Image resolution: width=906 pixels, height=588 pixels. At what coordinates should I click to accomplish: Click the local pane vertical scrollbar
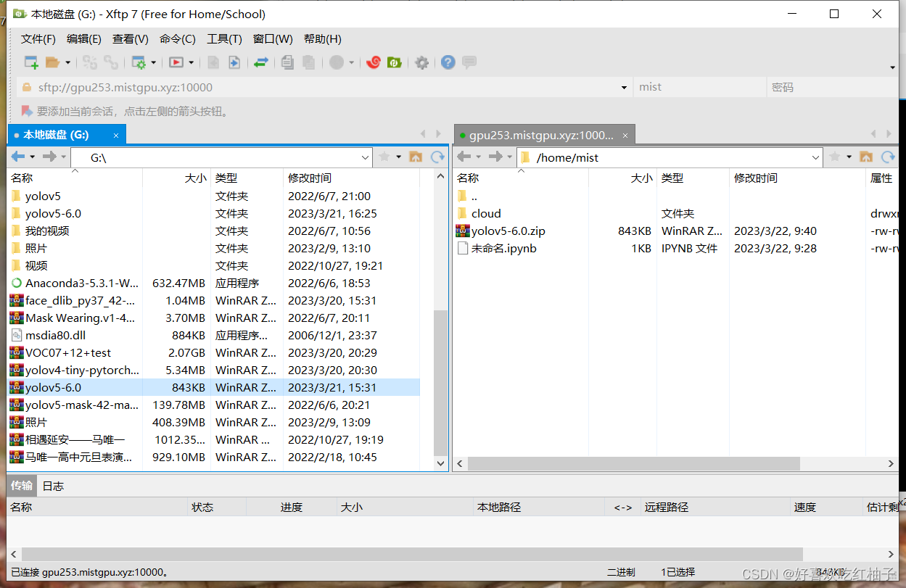tap(440, 382)
